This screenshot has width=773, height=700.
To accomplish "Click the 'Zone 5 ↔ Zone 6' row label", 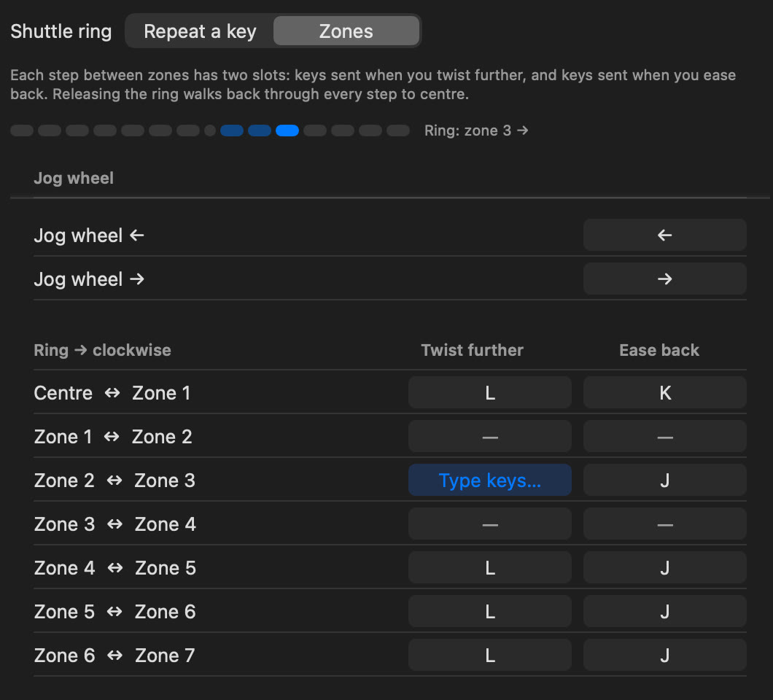I will tap(115, 611).
